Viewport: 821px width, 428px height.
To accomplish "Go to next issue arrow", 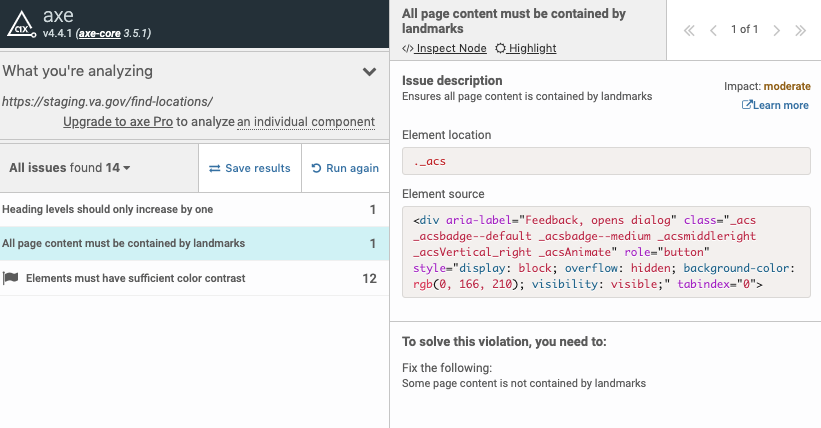I will tap(777, 30).
